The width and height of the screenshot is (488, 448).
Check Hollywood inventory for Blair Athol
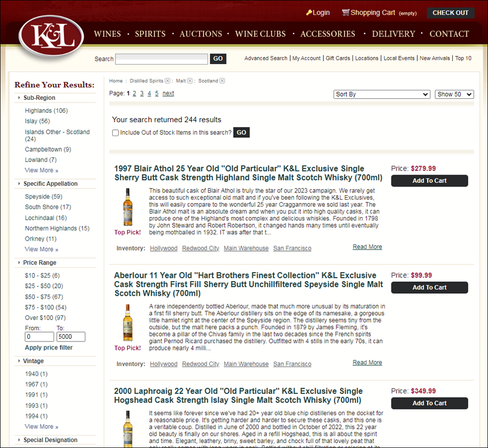[164, 248]
